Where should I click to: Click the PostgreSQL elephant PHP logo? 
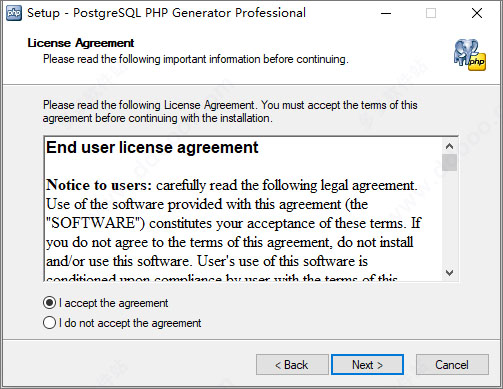470,55
